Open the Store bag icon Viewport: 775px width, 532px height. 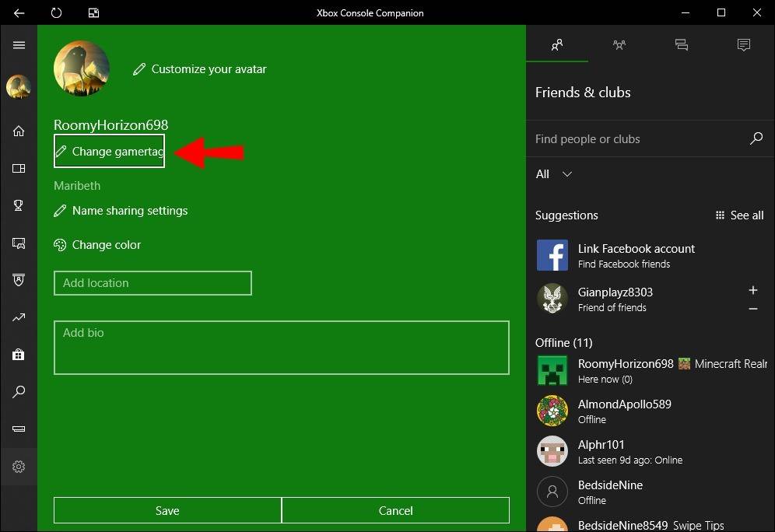click(19, 354)
